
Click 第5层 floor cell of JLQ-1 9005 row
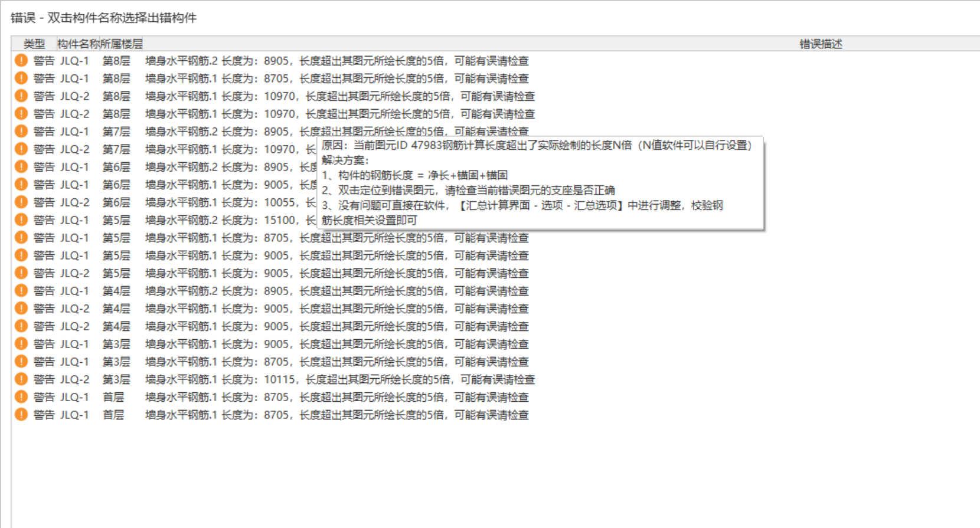[116, 255]
